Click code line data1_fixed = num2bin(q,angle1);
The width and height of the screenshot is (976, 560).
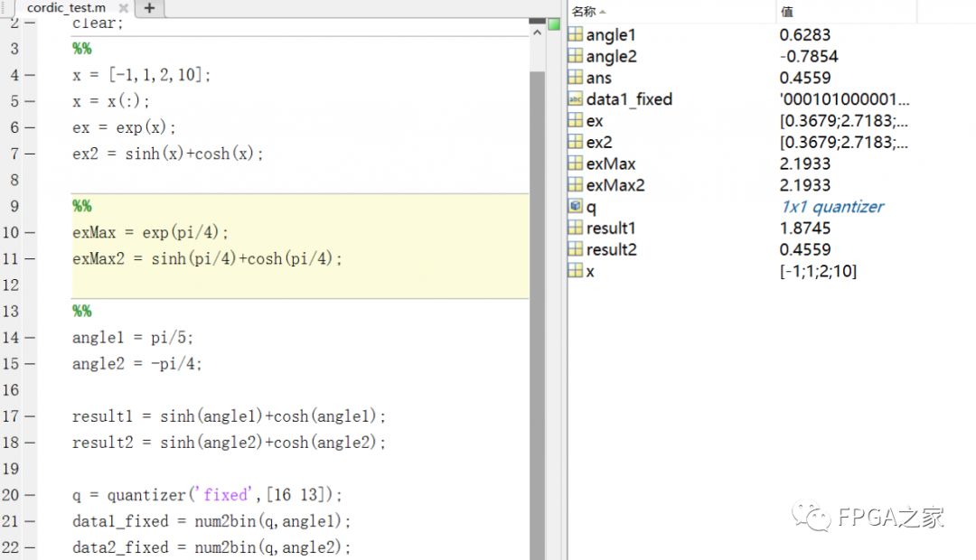point(211,521)
